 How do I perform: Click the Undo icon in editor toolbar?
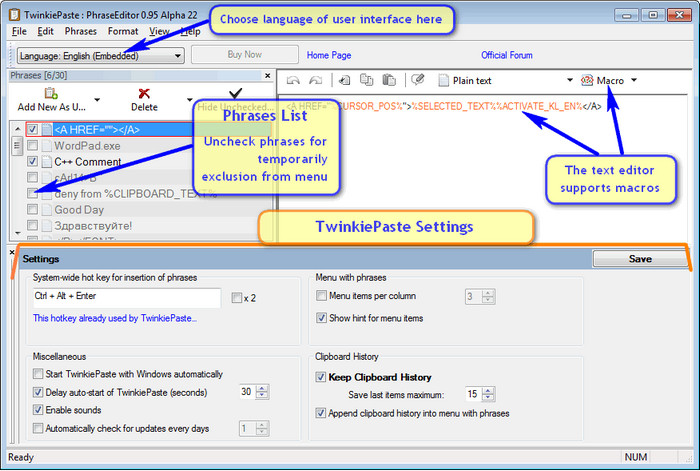(x=293, y=80)
